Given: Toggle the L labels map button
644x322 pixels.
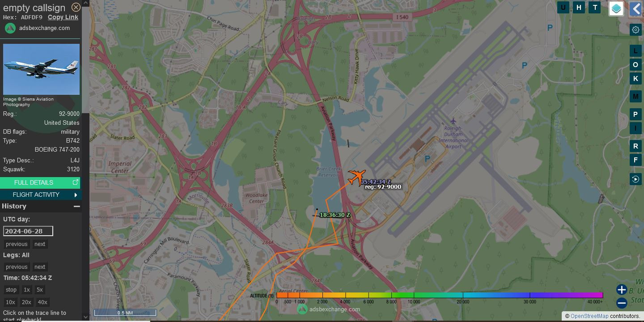Looking at the screenshot, I should (636, 51).
